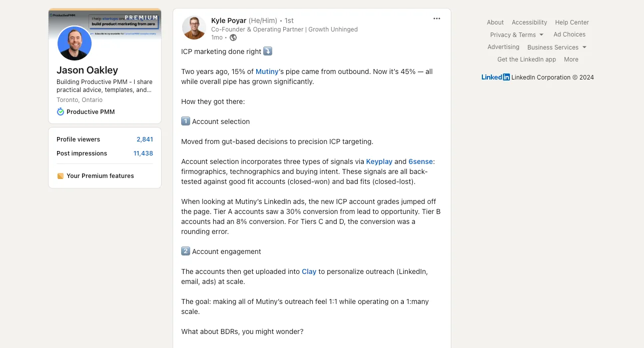This screenshot has width=644, height=348.
Task: Click the globe visibility icon on post
Action: pyautogui.click(x=233, y=37)
